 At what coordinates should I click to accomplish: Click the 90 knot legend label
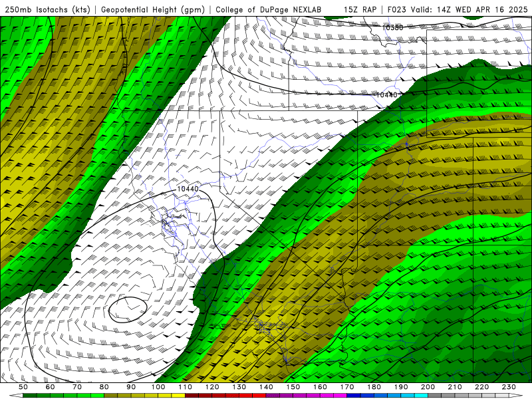[x=131, y=387]
